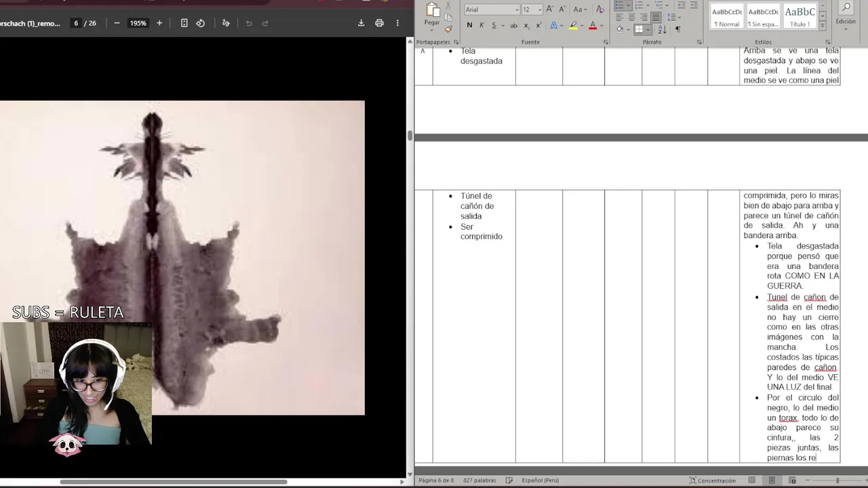Image resolution: width=868 pixels, height=488 pixels.
Task: Open line spacing options
Action: pos(673,17)
